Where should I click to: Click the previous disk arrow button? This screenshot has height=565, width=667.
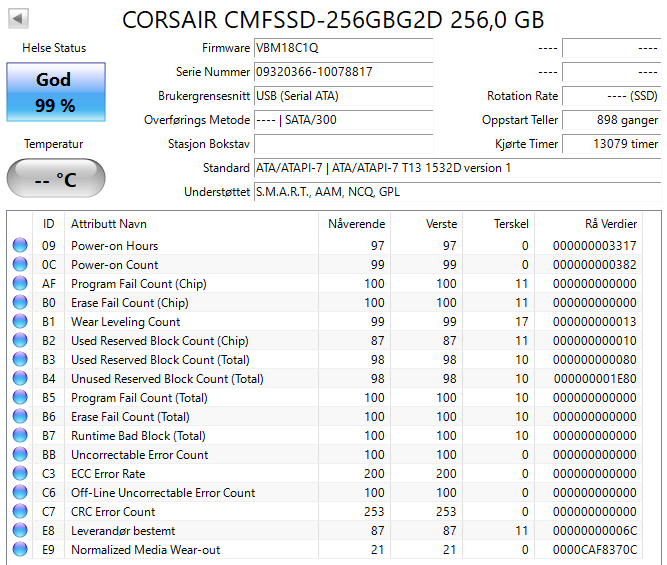click(18, 19)
